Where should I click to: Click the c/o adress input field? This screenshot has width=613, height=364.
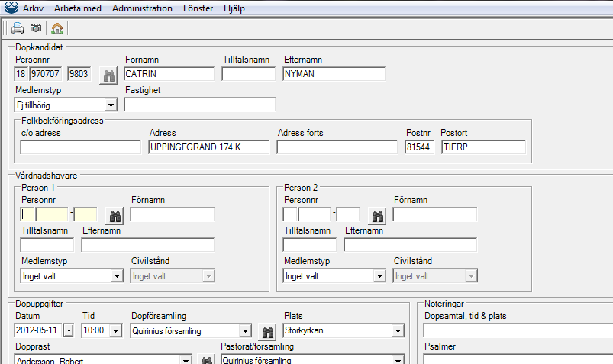tap(80, 147)
